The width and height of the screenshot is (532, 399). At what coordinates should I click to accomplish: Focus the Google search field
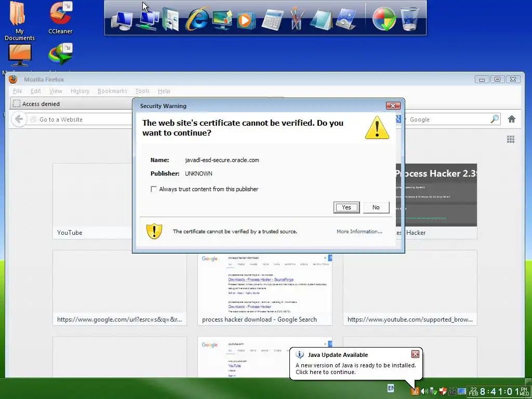(x=448, y=119)
